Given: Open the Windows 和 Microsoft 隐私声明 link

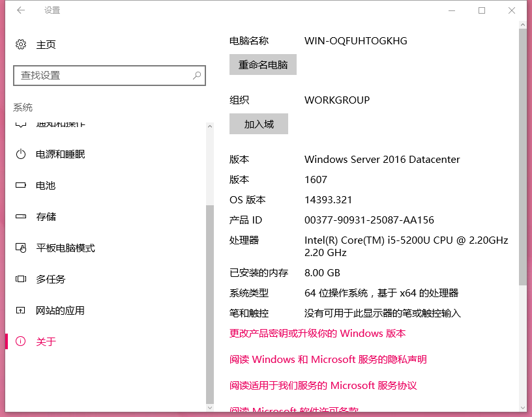Looking at the screenshot, I should 327,359.
